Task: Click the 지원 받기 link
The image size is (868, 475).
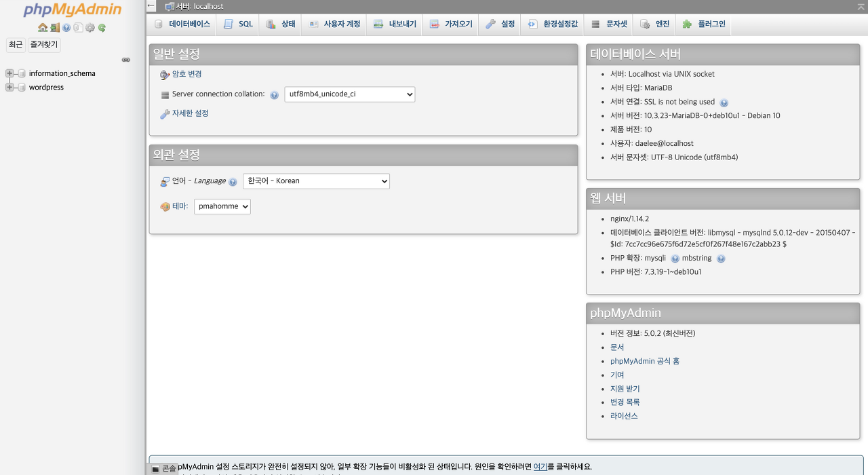Action: pos(625,389)
